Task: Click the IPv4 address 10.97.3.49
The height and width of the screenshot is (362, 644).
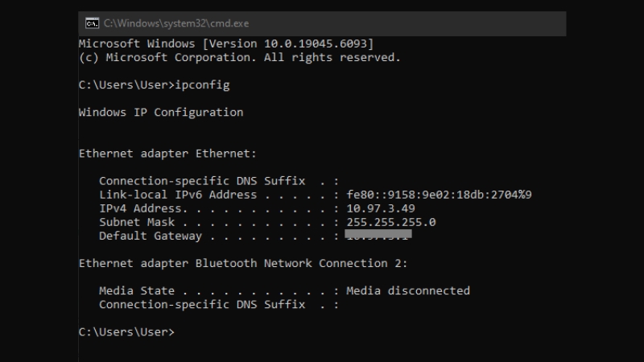Action: [381, 208]
